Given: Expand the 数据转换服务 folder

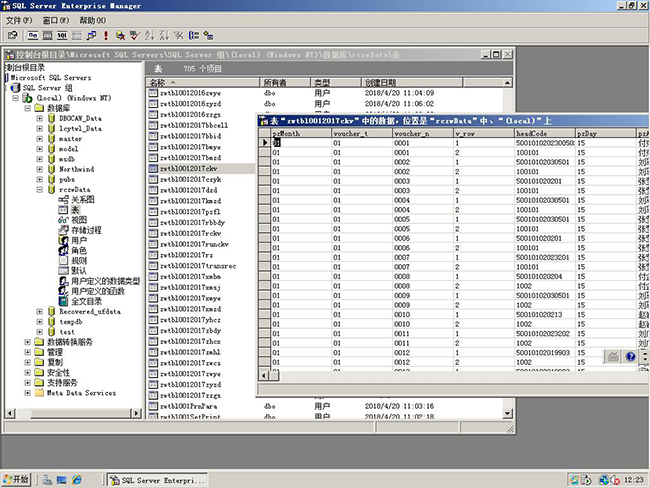Looking at the screenshot, I should (x=27, y=342).
